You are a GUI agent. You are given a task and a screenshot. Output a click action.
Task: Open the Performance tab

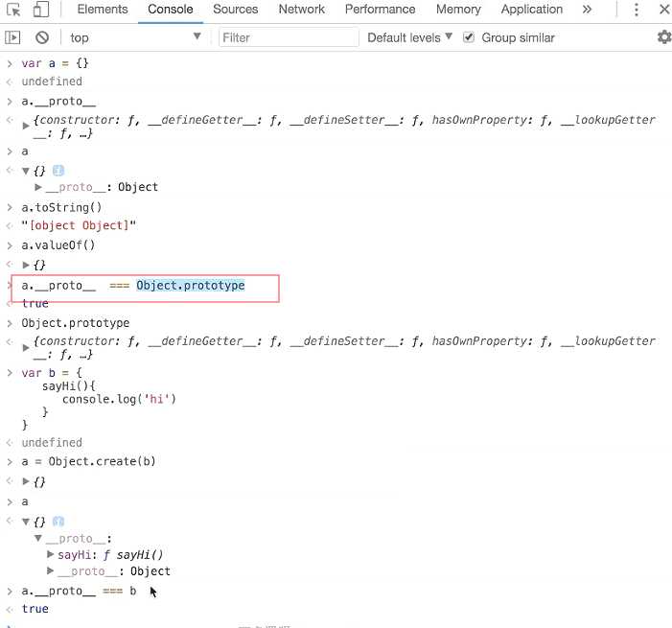click(x=380, y=10)
